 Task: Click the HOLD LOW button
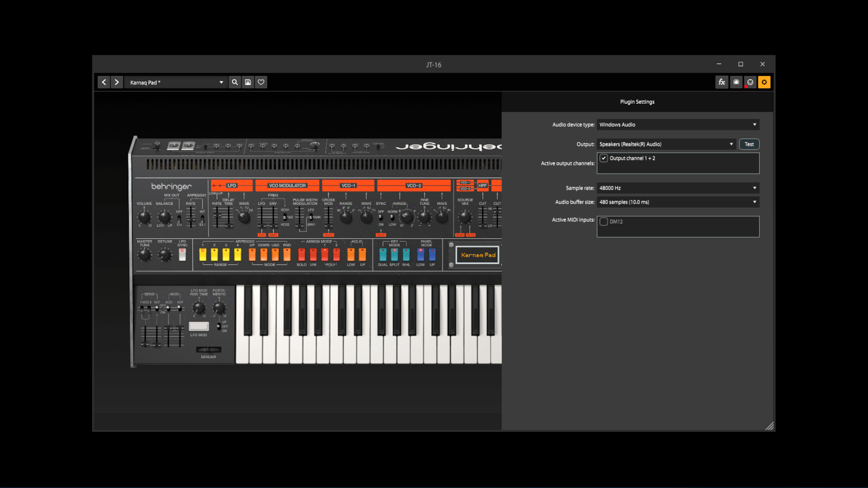[x=351, y=254]
